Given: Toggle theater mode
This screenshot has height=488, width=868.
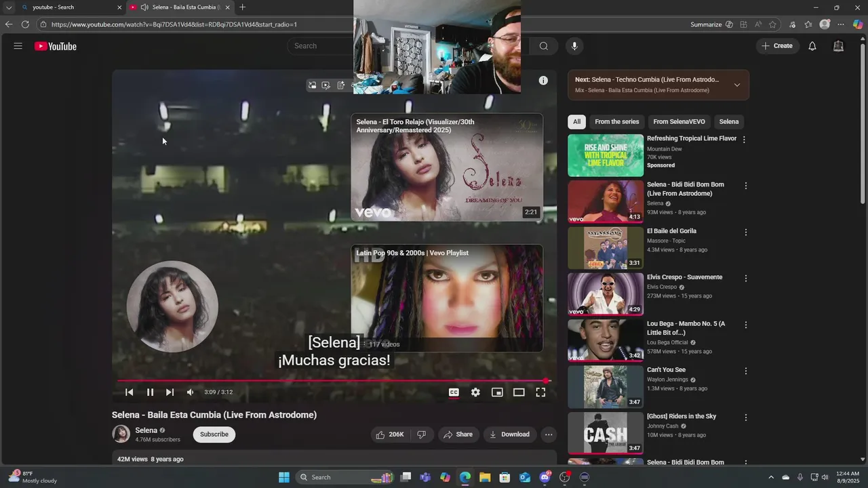Looking at the screenshot, I should tap(519, 392).
